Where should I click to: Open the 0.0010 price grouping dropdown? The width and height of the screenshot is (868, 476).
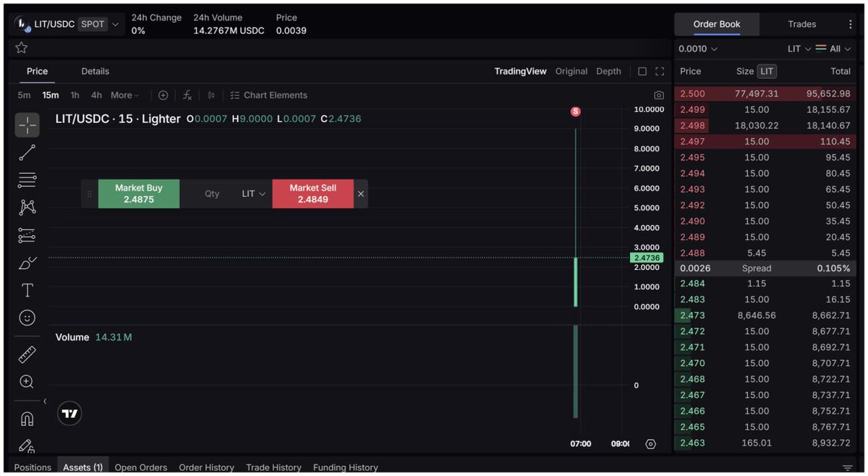click(698, 49)
